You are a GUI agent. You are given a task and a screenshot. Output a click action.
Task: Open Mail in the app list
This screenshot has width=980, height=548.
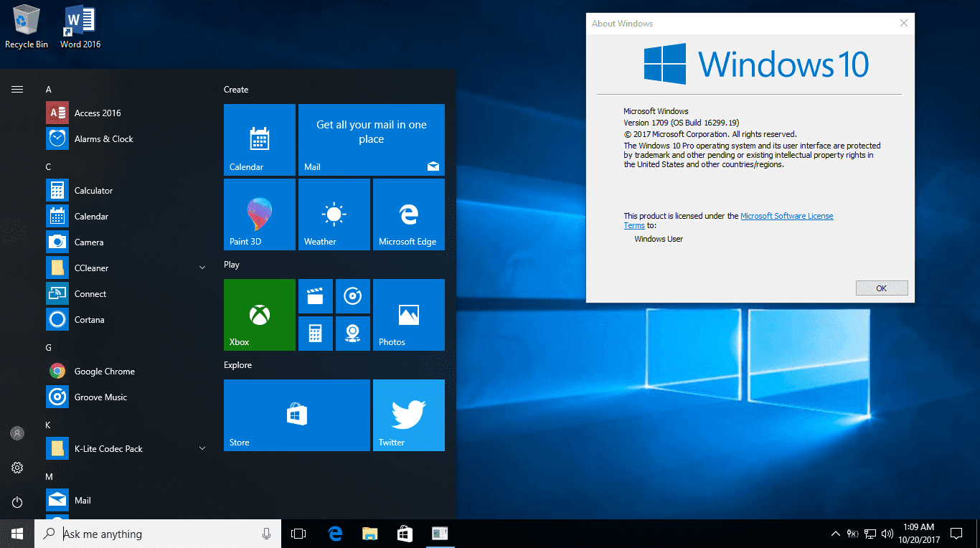(x=126, y=501)
